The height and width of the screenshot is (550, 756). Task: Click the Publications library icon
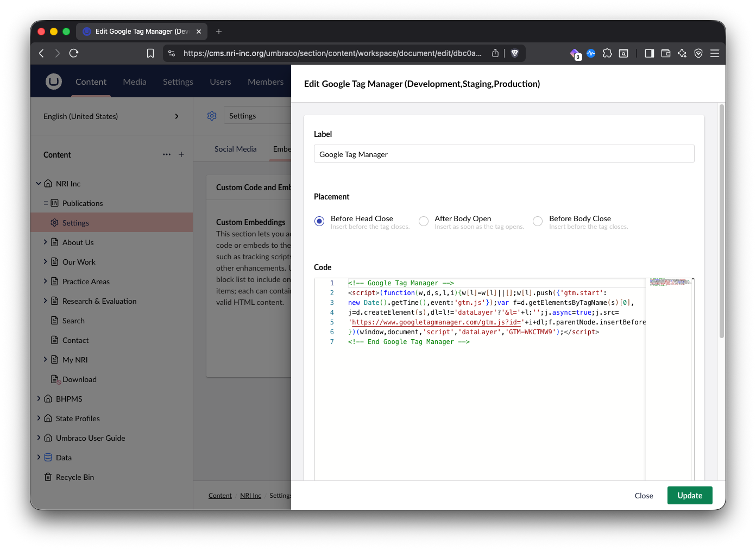pyautogui.click(x=54, y=203)
